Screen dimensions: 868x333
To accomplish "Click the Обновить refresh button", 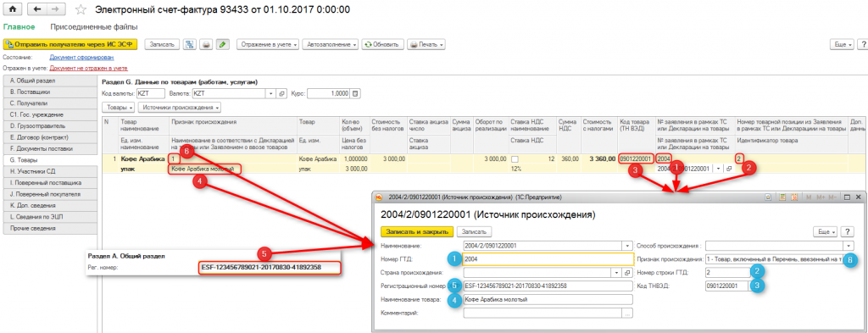I will tap(382, 44).
